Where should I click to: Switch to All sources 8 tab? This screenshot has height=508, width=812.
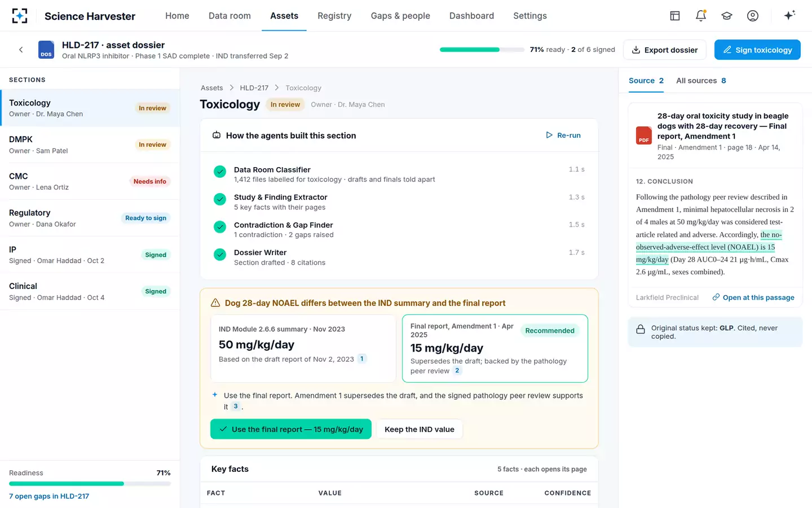701,81
